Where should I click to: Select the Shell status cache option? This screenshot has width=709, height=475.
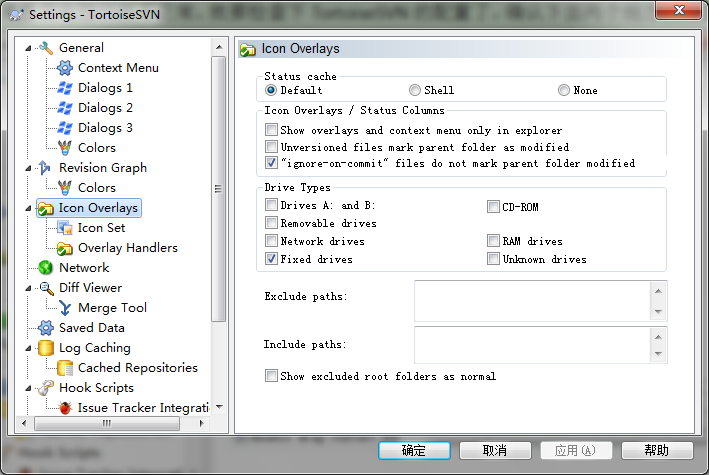[x=415, y=90]
